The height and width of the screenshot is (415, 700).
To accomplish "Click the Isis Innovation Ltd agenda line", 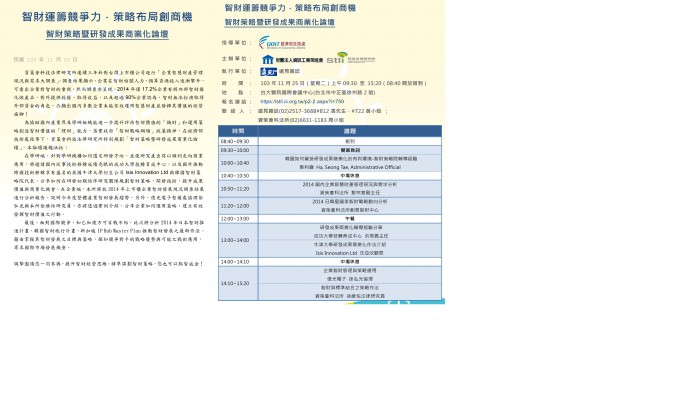I will (x=350, y=253).
